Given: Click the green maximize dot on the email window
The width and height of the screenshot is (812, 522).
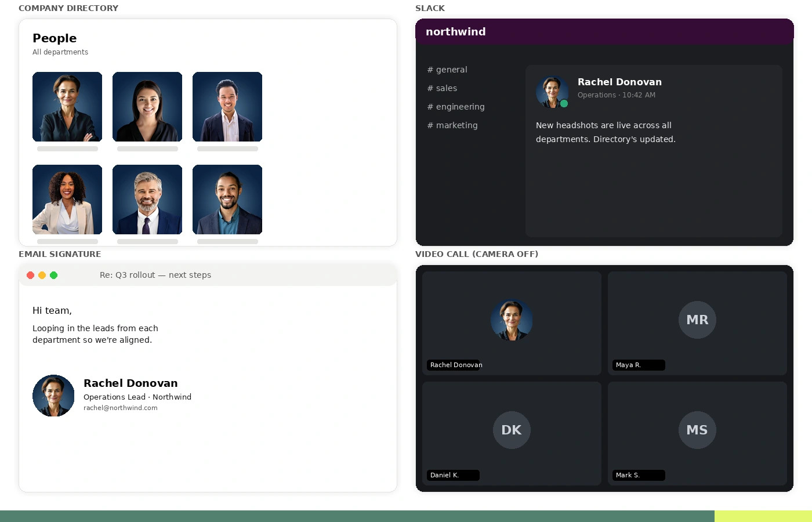Looking at the screenshot, I should pos(54,275).
